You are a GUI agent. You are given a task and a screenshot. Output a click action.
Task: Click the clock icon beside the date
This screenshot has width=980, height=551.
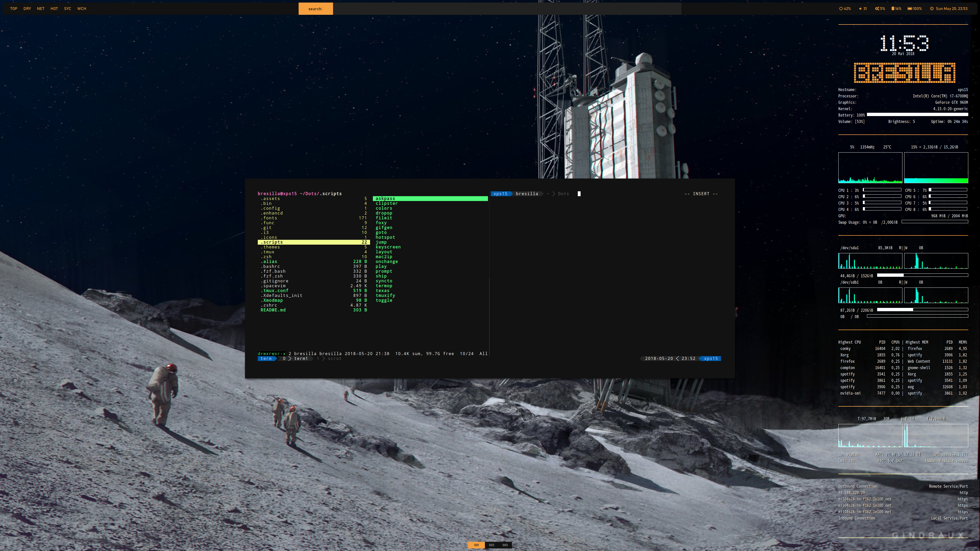pyautogui.click(x=932, y=9)
